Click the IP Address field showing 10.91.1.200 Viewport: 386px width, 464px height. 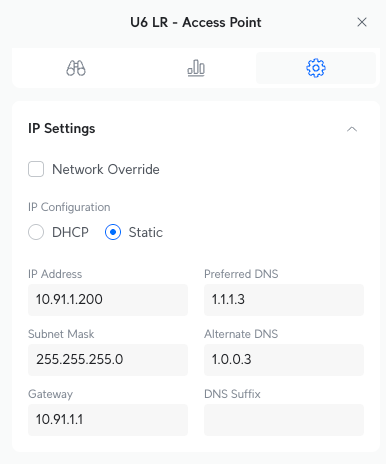pos(108,300)
